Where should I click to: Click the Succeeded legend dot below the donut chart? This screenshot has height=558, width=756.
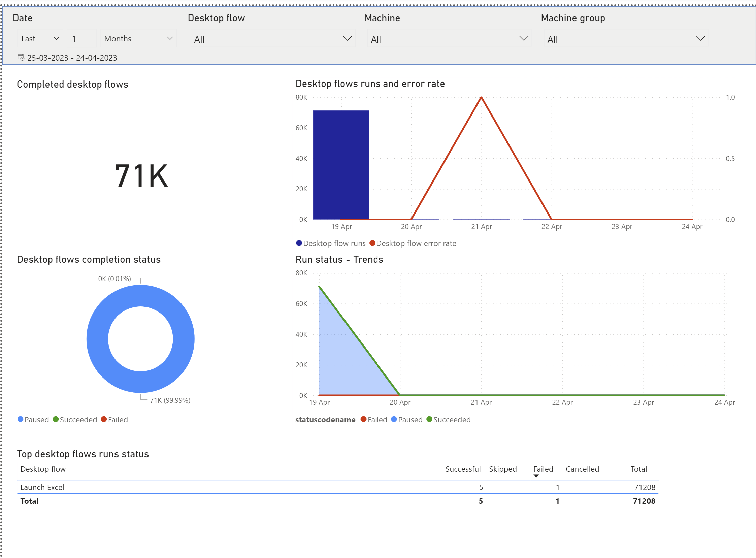[x=57, y=419]
